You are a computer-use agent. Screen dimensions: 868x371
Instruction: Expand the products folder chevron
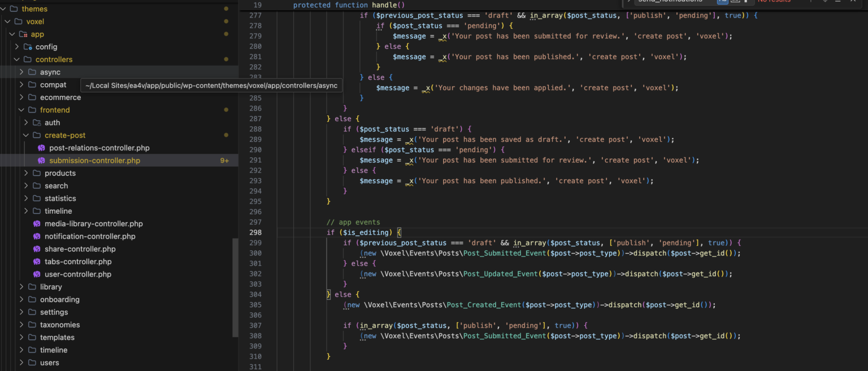[26, 174]
